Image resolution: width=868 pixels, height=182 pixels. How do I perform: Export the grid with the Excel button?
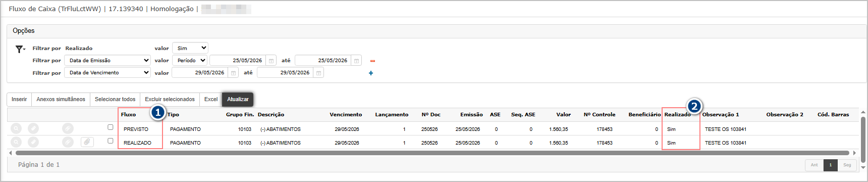[x=211, y=99]
